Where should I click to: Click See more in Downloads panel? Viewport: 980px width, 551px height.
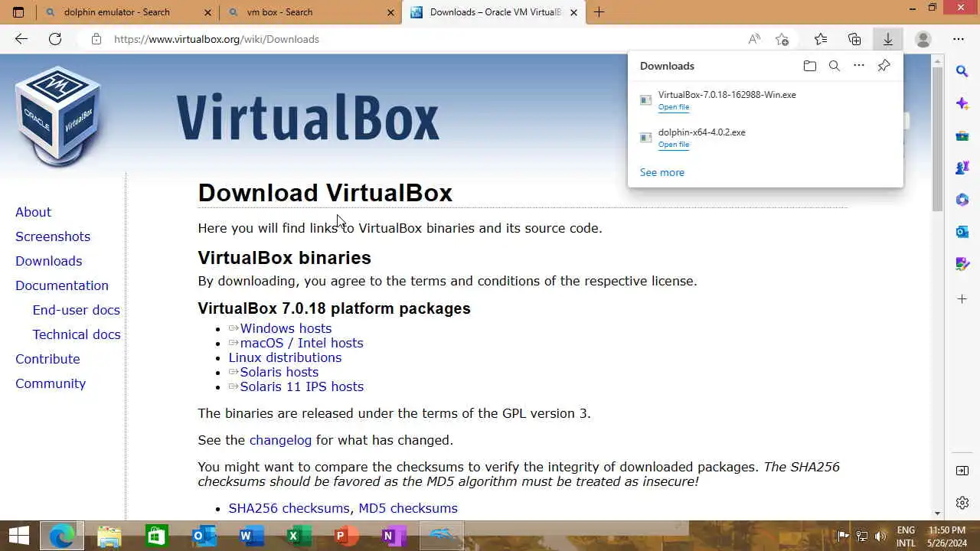[x=662, y=172]
